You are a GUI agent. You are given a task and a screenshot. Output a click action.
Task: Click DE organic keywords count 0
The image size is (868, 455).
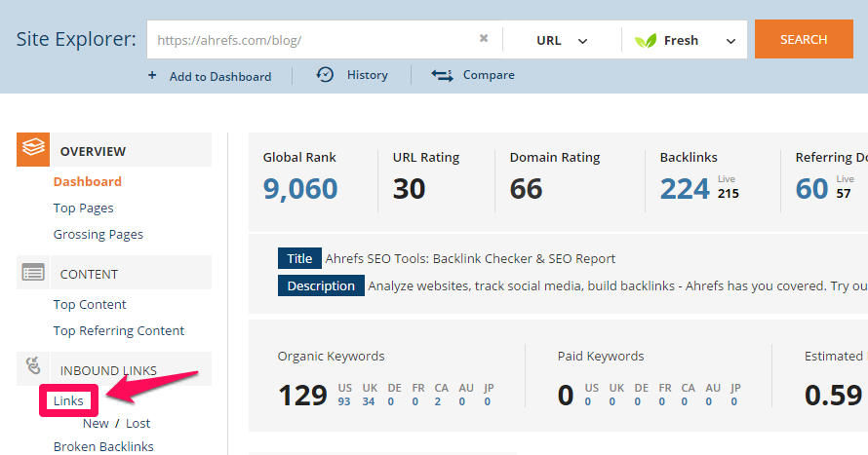[x=391, y=401]
